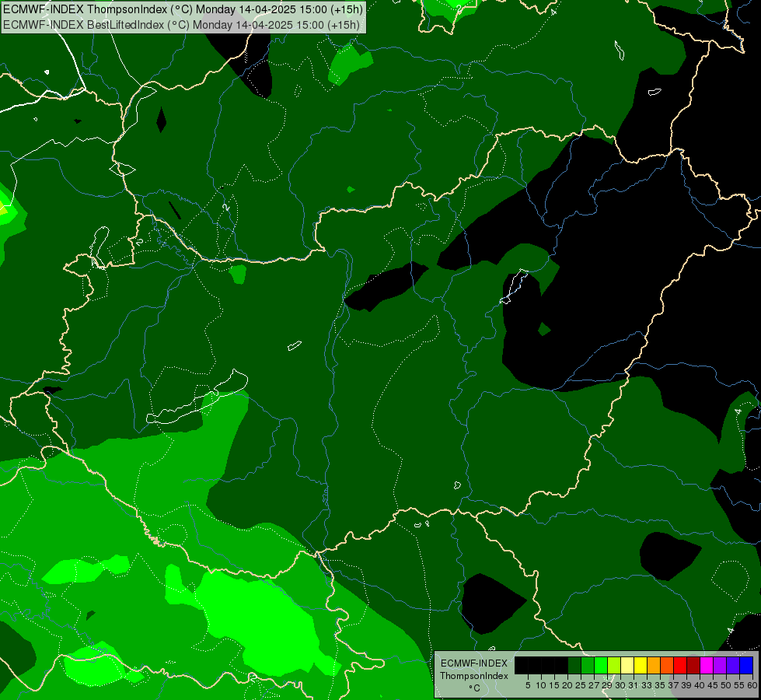The image size is (761, 700).
Task: Click the legend tick label '39'
Action: [x=686, y=685]
